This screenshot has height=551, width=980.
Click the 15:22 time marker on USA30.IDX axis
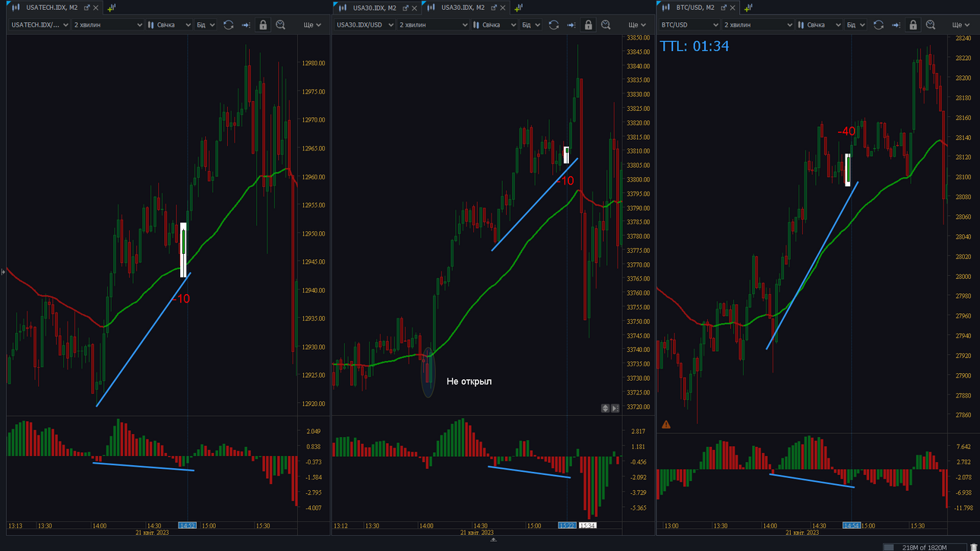click(567, 525)
